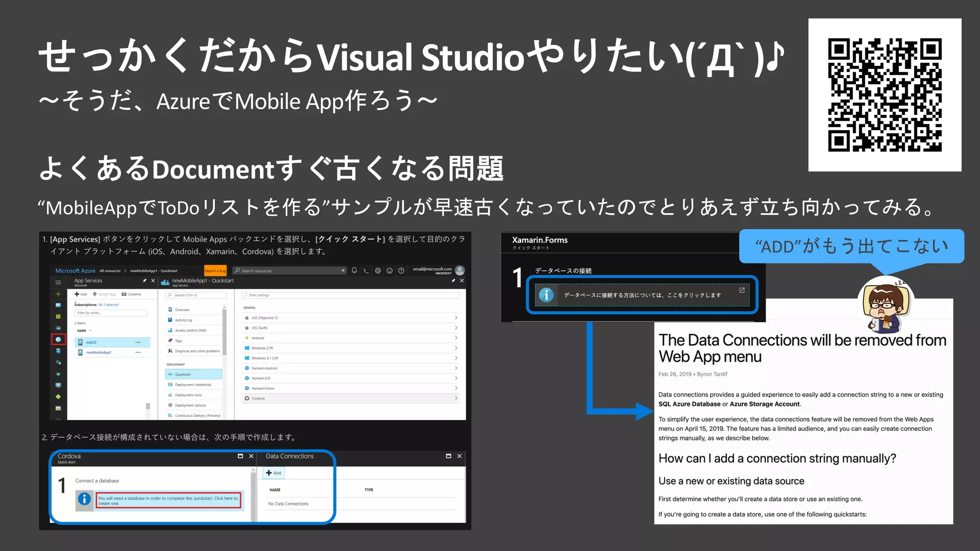
Task: Clear the Search resources box
Action: (x=343, y=270)
